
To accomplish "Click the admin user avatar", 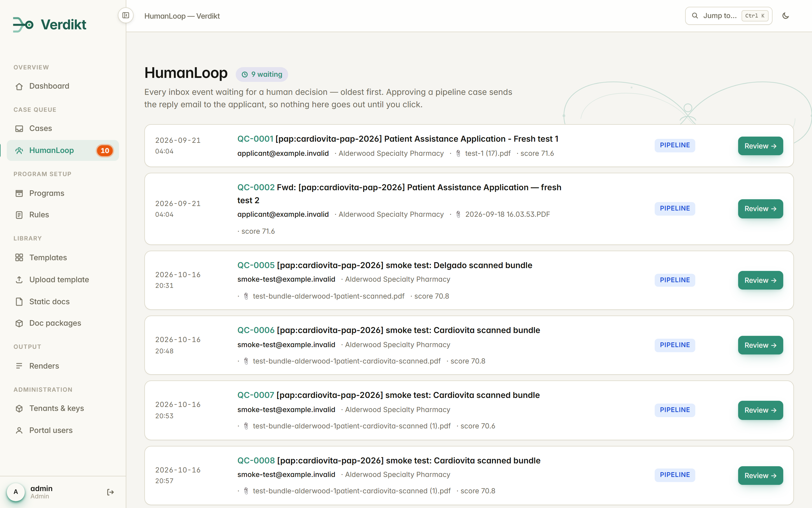I will pos(16,492).
